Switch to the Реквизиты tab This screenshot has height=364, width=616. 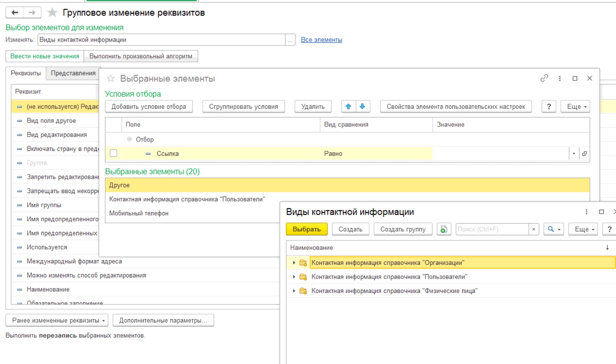(26, 73)
